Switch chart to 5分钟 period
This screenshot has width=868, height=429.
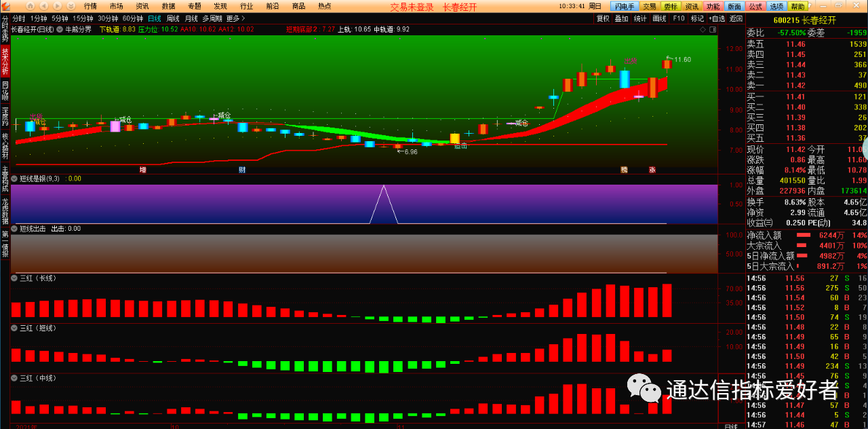60,18
